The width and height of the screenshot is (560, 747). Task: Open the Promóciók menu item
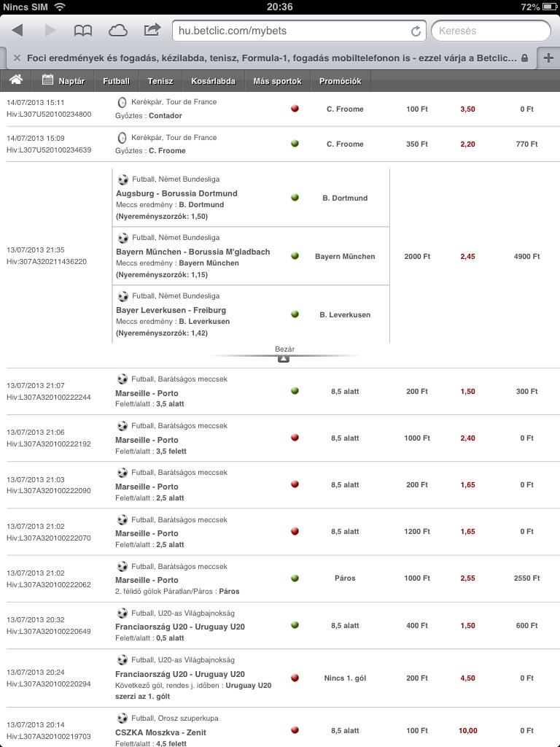click(x=340, y=81)
